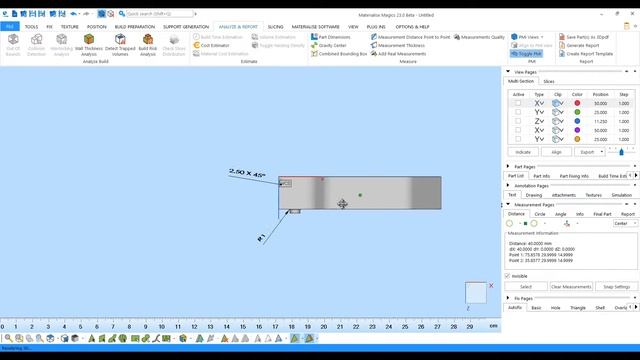The width and height of the screenshot is (640, 360).
Task: Click the red color swatch of first X section
Action: click(x=577, y=103)
